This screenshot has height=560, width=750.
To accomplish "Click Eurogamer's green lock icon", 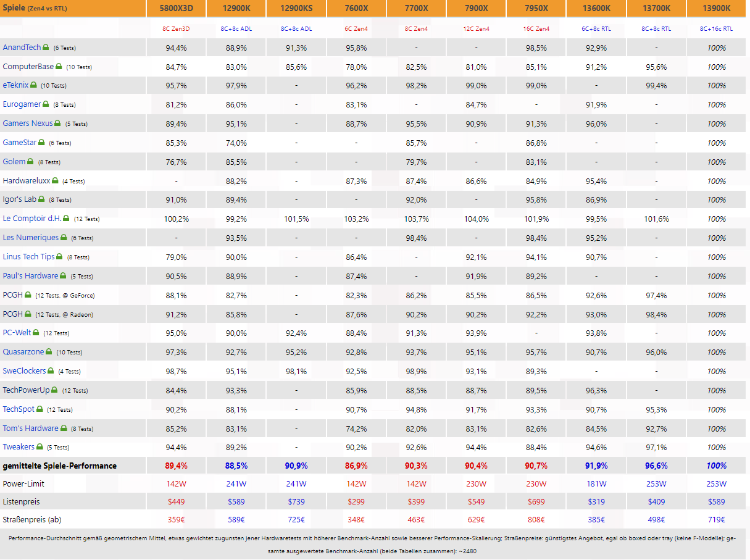I will [46, 104].
